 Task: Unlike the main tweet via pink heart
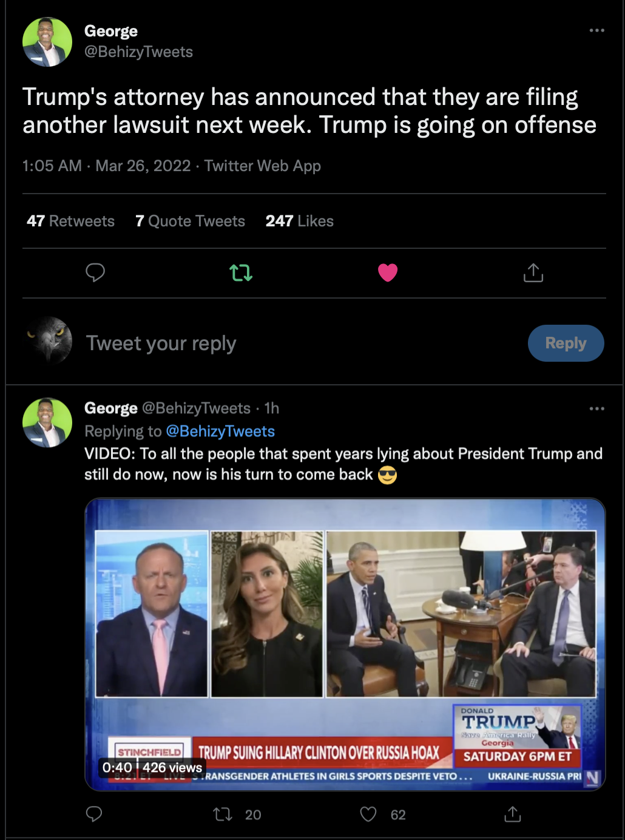pos(388,273)
